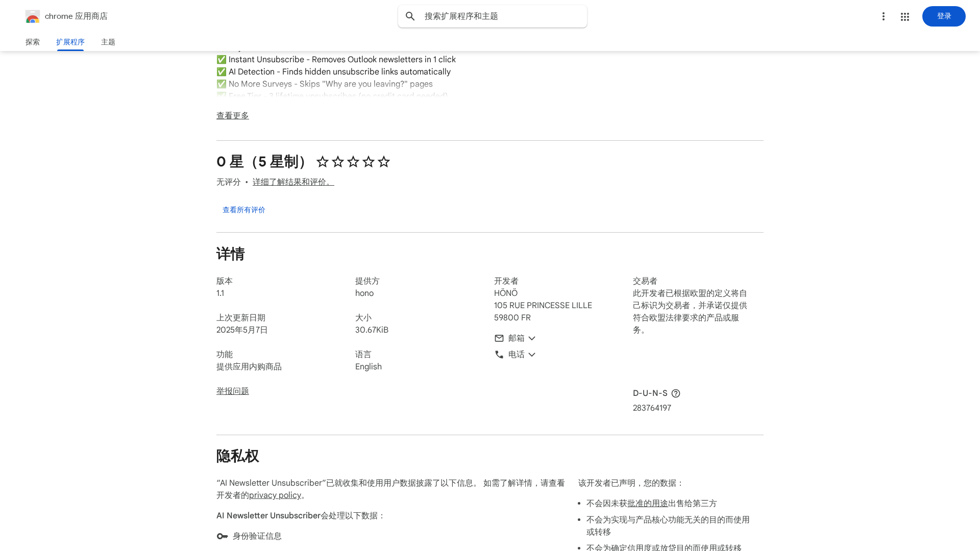
Task: Click the phone handset icon
Action: coord(499,355)
